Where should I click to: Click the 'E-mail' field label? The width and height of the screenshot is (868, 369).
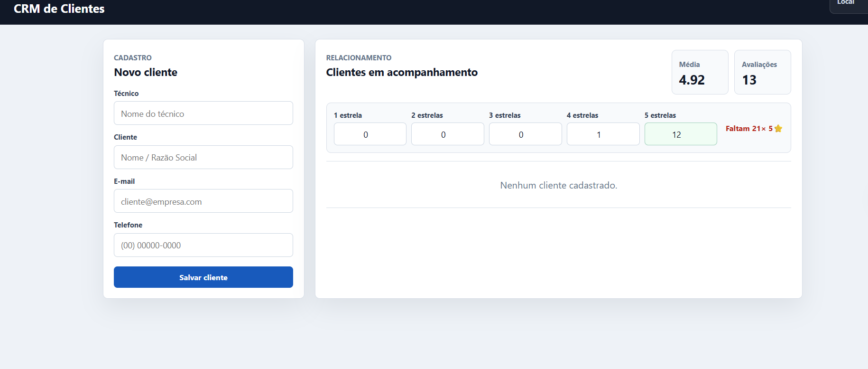(x=124, y=181)
